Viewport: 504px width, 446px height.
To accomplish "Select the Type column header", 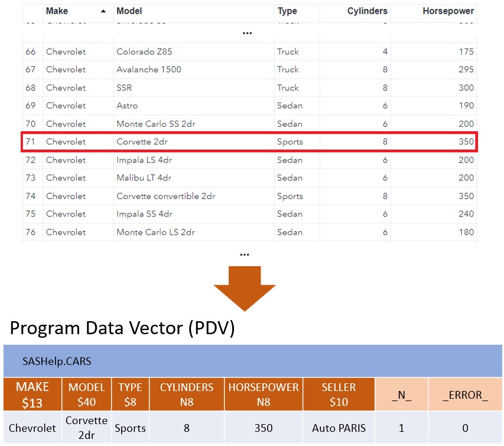I will (287, 11).
